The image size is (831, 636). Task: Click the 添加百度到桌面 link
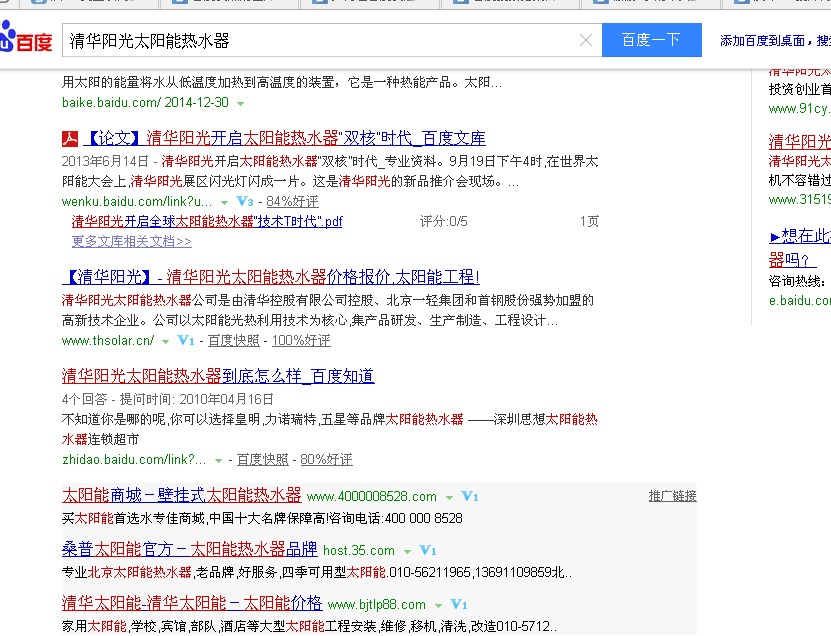762,41
